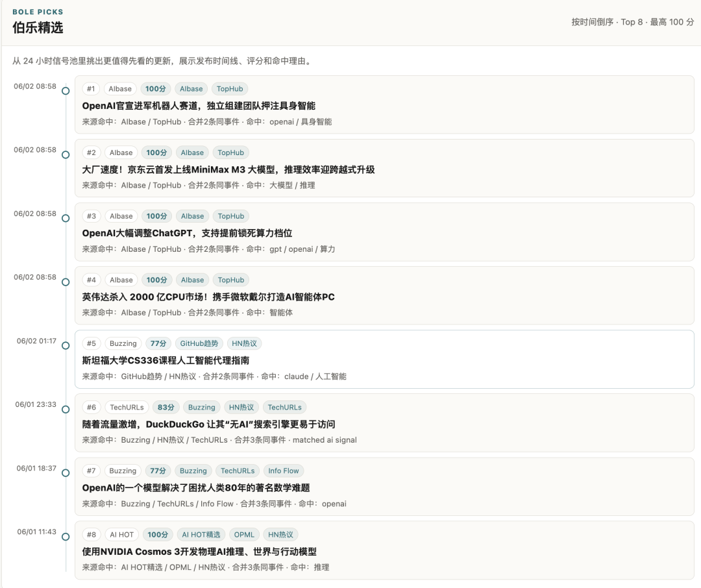Image resolution: width=701 pixels, height=588 pixels.
Task: Open the JD Cloud MiniMax M3 launch article
Action: pyautogui.click(x=228, y=170)
